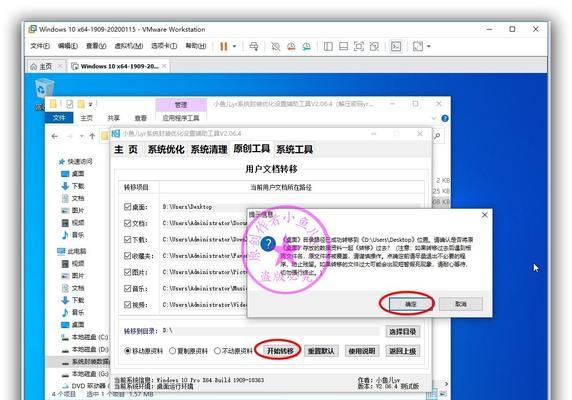Open the VMware 选项卡(T) menu
Screen dimensions: 572x400
[x=164, y=46]
